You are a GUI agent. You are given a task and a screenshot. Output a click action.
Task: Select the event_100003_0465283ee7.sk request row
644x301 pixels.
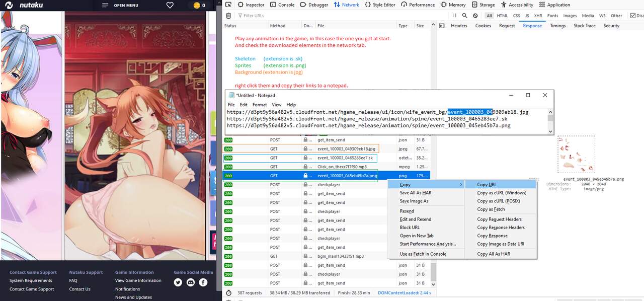click(x=326, y=158)
